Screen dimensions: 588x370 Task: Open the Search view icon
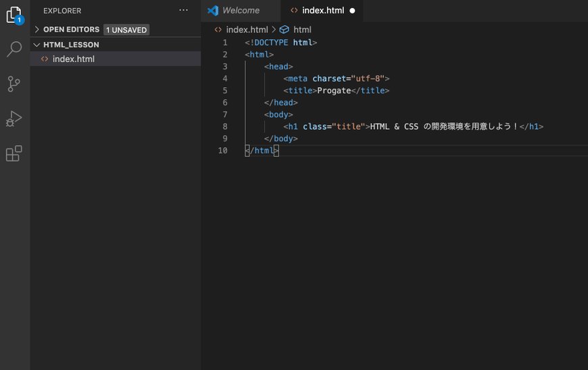pos(14,49)
